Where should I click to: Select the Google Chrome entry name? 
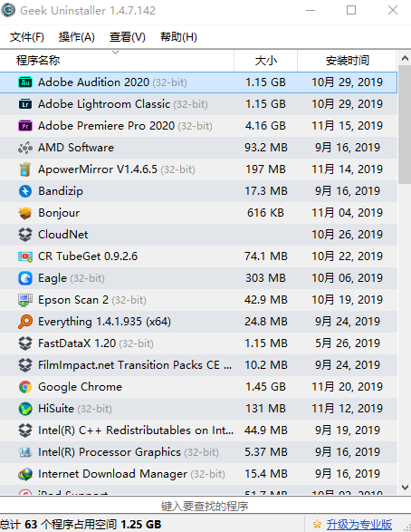[80, 387]
